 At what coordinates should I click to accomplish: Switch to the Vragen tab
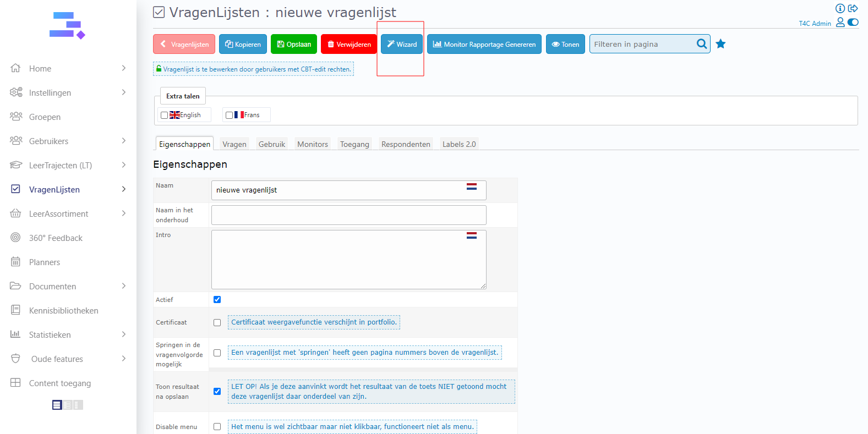click(x=234, y=144)
